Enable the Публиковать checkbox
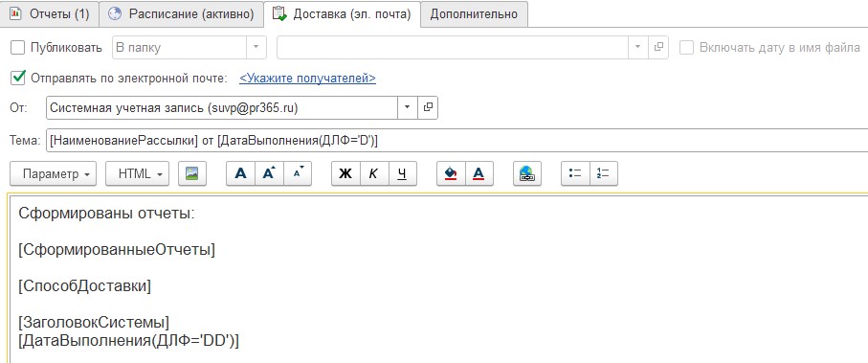 coord(18,48)
